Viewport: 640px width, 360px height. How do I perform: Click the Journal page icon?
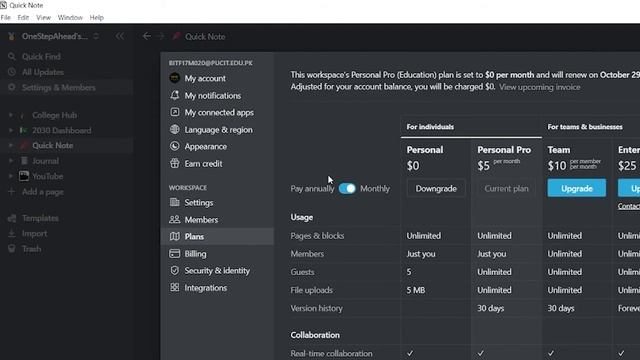[x=24, y=161]
